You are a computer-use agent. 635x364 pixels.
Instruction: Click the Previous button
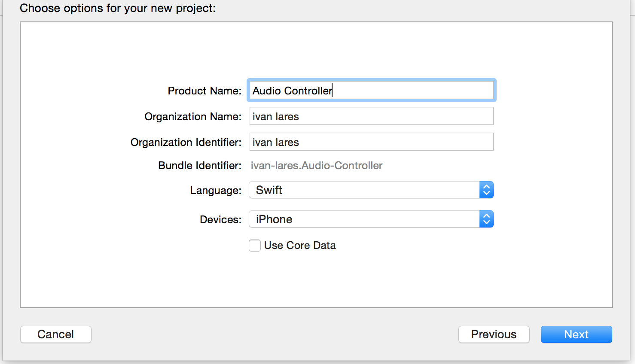494,334
